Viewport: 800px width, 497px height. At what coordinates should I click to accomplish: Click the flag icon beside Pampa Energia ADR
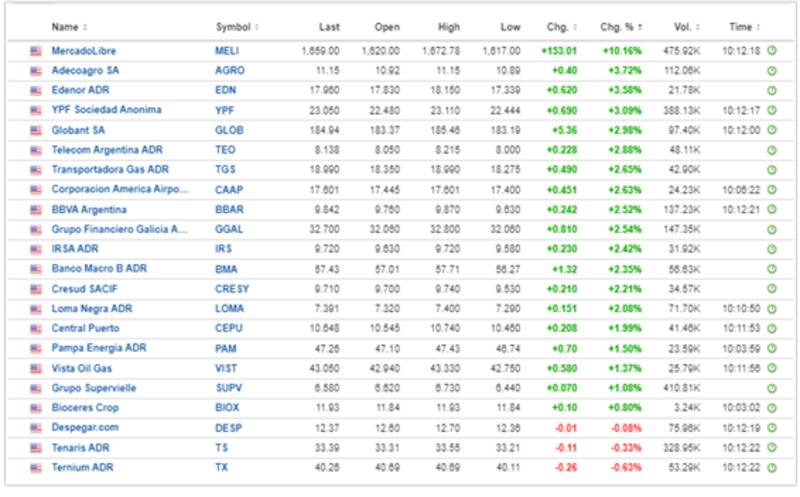pos(37,348)
